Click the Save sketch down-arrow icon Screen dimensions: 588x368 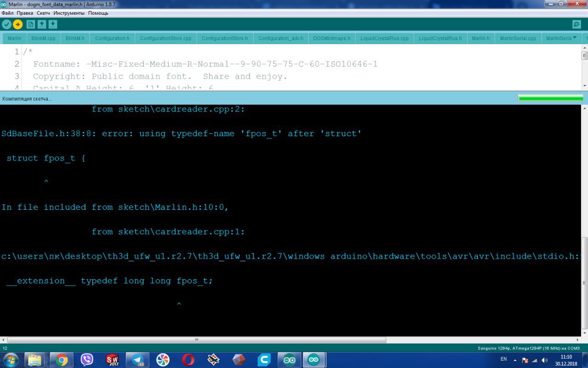[53, 24]
